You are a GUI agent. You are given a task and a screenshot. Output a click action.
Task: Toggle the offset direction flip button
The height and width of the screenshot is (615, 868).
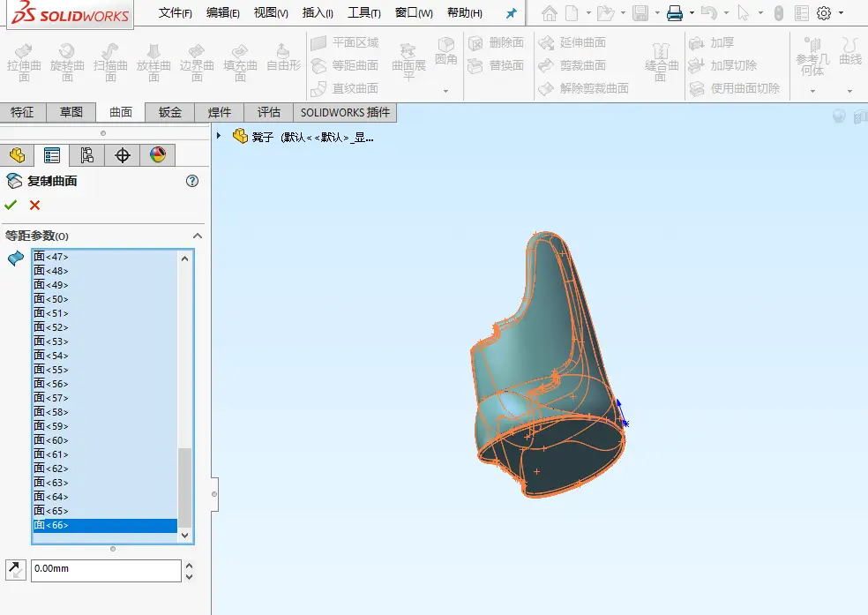click(16, 570)
